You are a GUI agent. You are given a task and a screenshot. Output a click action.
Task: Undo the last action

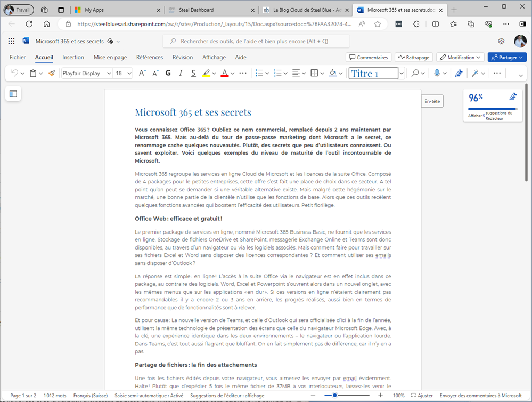click(14, 73)
